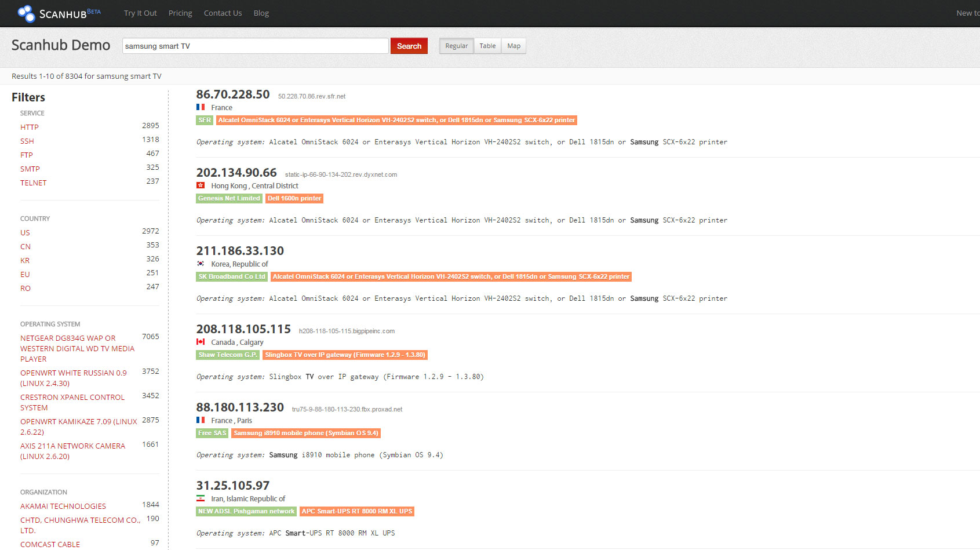
Task: Filter by Akamai Technologies organization
Action: point(63,506)
